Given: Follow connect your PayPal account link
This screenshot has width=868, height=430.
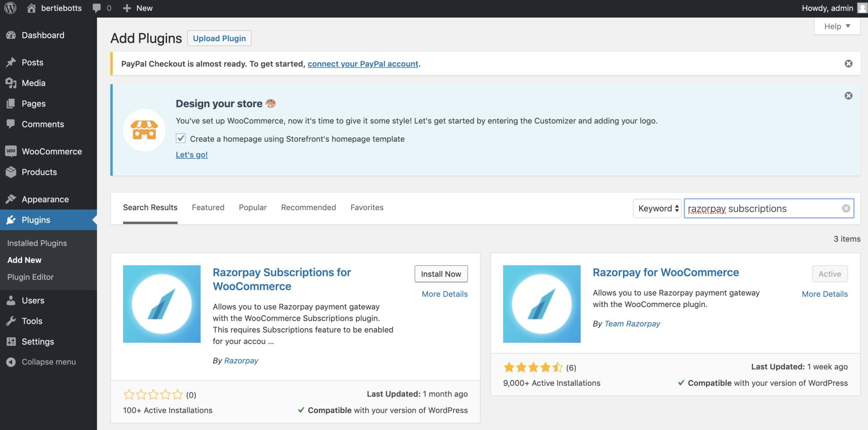Looking at the screenshot, I should tap(363, 64).
